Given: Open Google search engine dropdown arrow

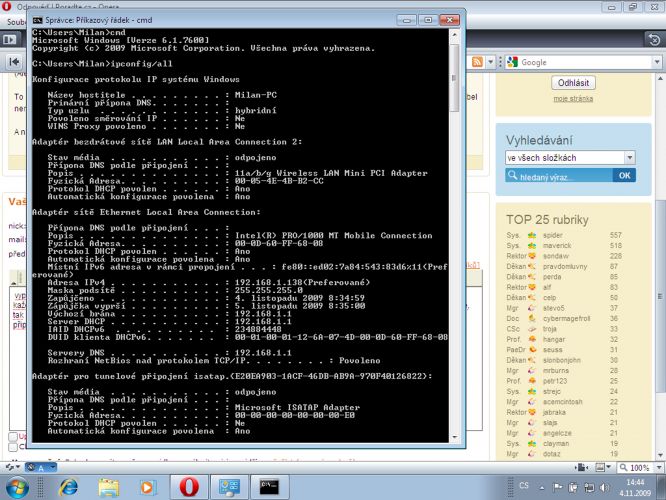Looking at the screenshot, I should [x=657, y=62].
